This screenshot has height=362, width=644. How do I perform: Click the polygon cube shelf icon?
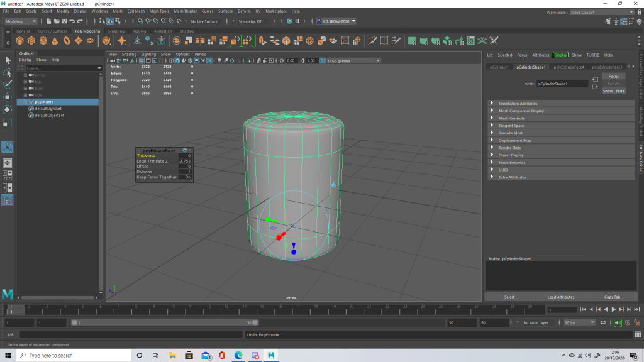point(32,41)
